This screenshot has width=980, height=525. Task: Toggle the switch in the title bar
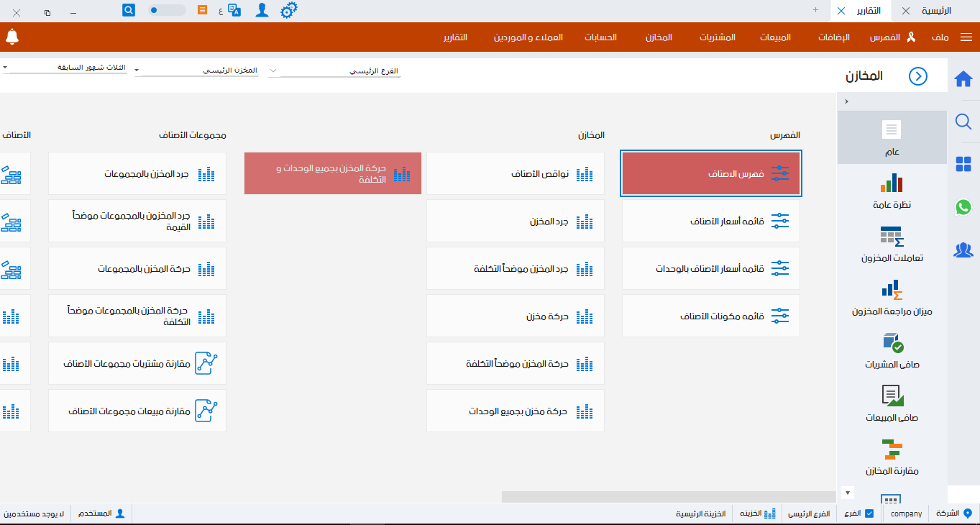pyautogui.click(x=166, y=10)
